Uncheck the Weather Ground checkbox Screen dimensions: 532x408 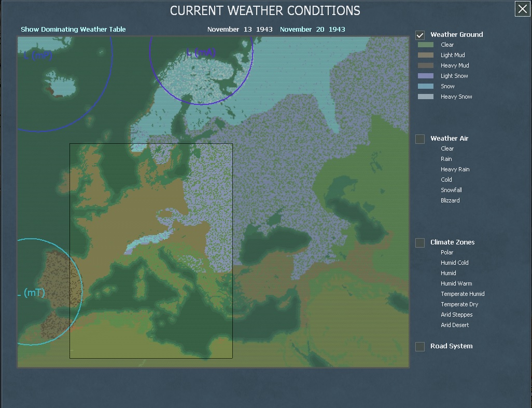click(x=419, y=34)
